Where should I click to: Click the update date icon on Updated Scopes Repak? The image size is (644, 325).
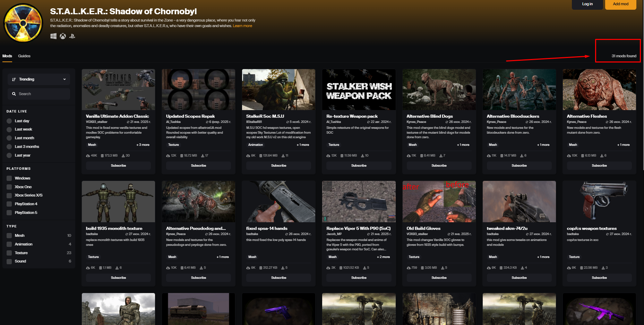pyautogui.click(x=207, y=122)
